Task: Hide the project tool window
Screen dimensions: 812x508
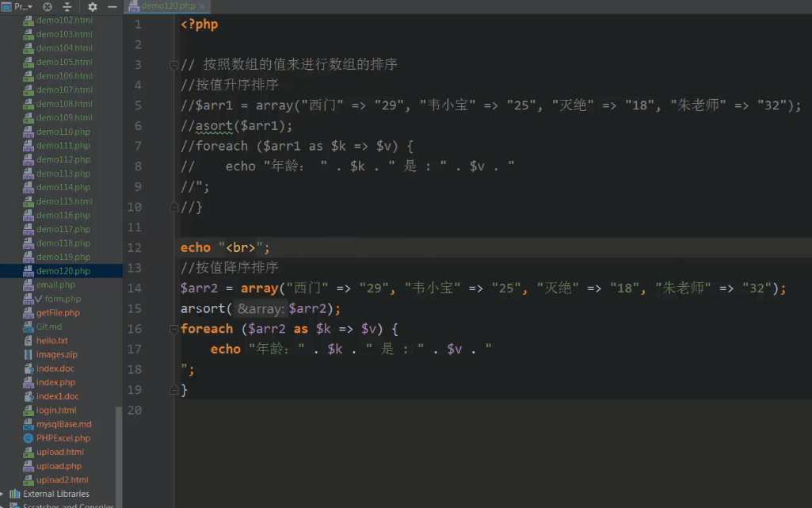Action: [112, 6]
